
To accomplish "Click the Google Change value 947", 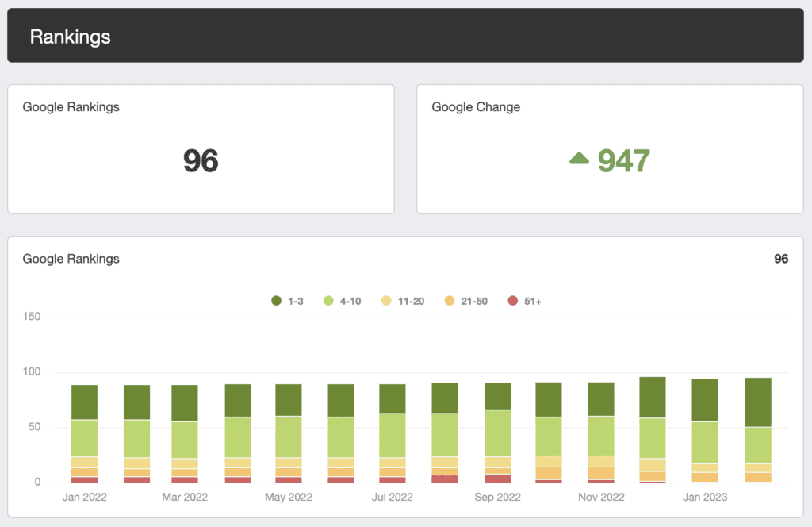I will [623, 160].
